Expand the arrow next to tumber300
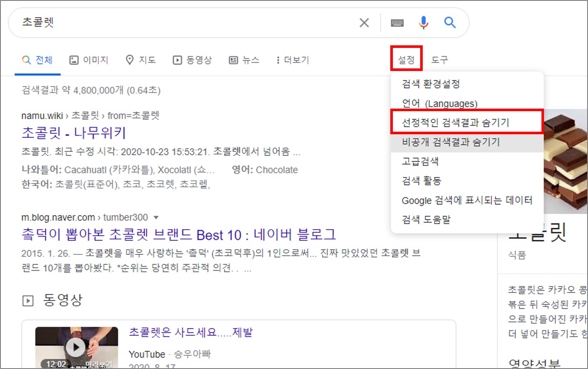This screenshot has height=369, width=588. coord(156,217)
